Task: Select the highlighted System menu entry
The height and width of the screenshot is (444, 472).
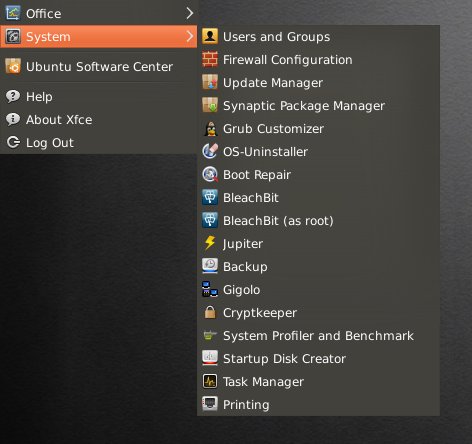Action: point(99,36)
